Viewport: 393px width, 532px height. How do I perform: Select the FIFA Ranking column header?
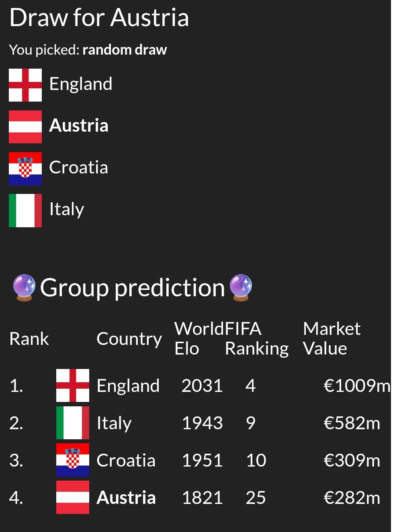click(257, 338)
